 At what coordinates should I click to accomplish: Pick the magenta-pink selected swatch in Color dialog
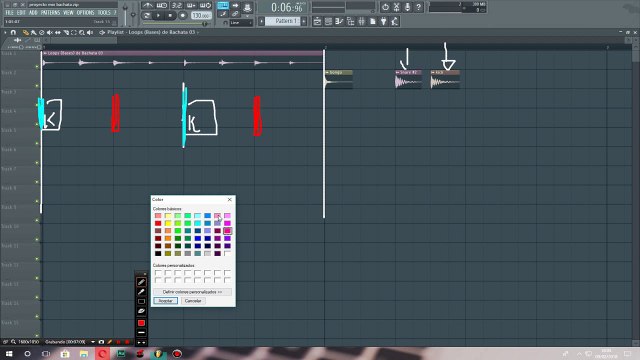(227, 231)
